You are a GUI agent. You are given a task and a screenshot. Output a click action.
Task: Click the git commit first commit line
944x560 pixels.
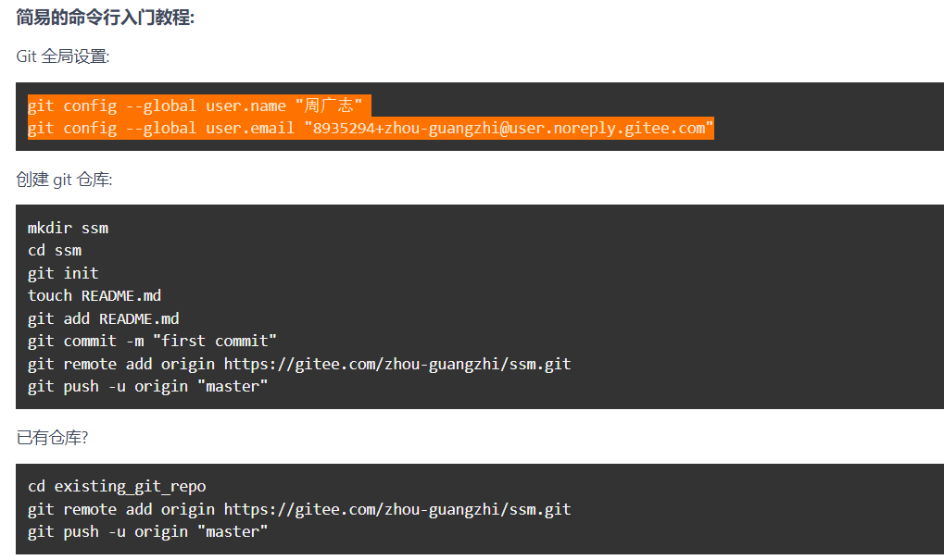click(x=152, y=341)
